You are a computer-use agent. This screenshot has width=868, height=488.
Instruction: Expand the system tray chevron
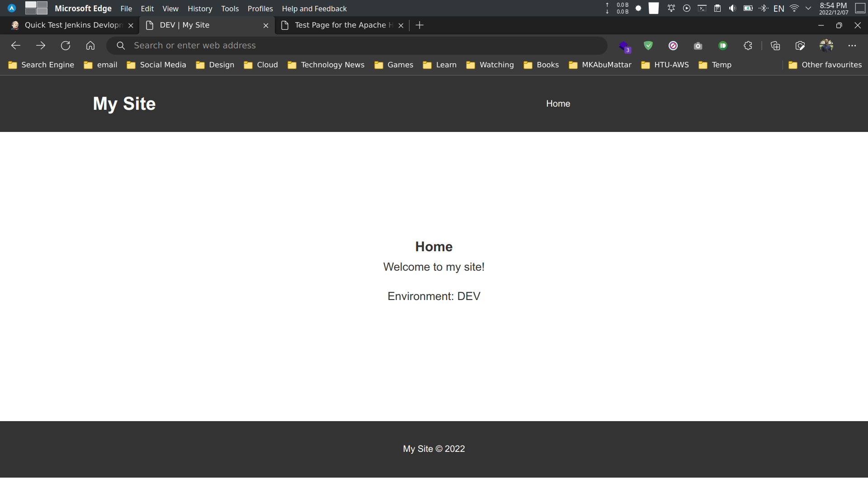(808, 8)
